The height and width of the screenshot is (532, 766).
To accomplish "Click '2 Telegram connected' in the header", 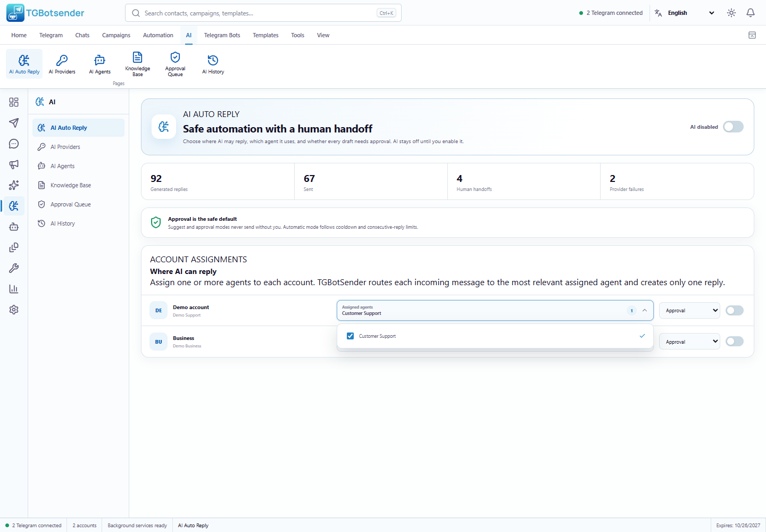I will [611, 13].
